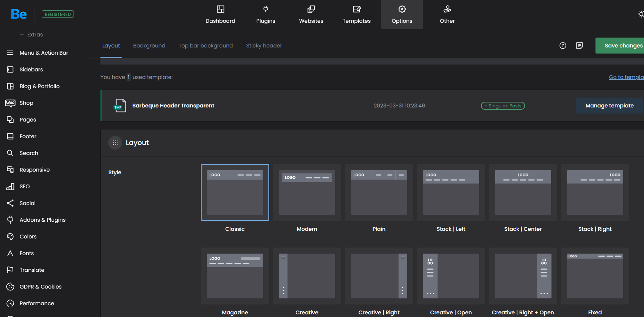Open the Templates section
Screen dimensions: 644x317
(x=357, y=15)
